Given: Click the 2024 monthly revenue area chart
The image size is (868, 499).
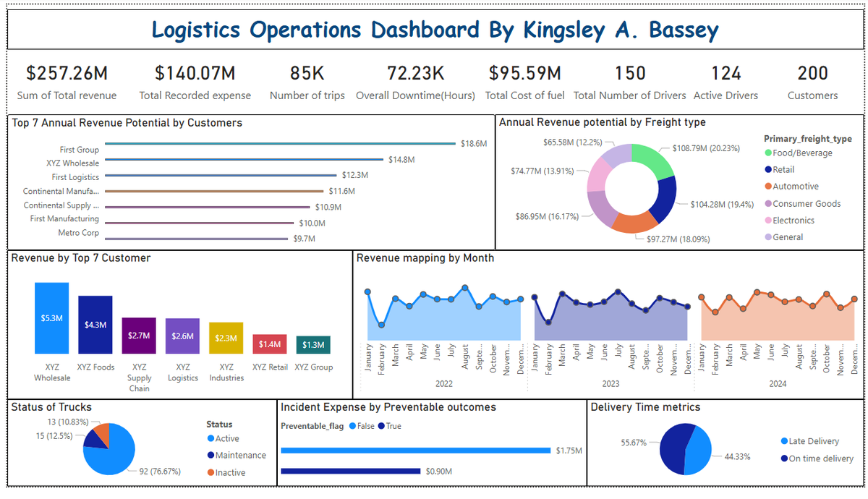Looking at the screenshot, I should tap(778, 315).
